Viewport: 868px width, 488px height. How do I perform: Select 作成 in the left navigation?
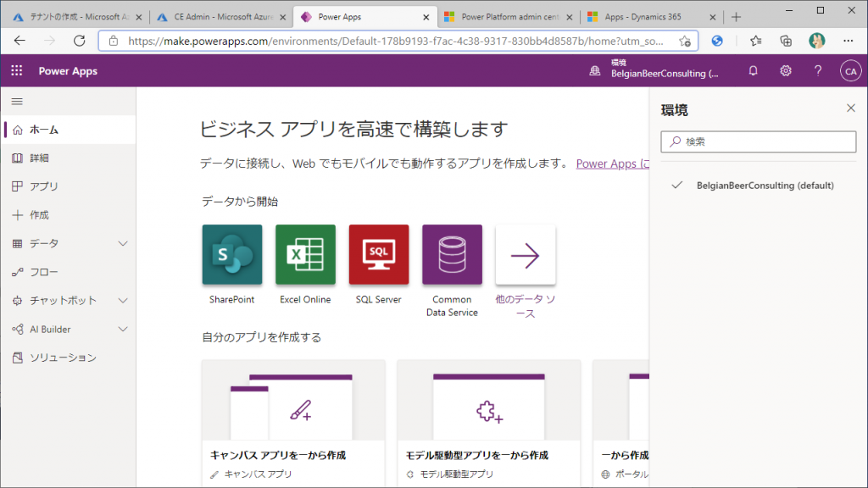(68, 215)
